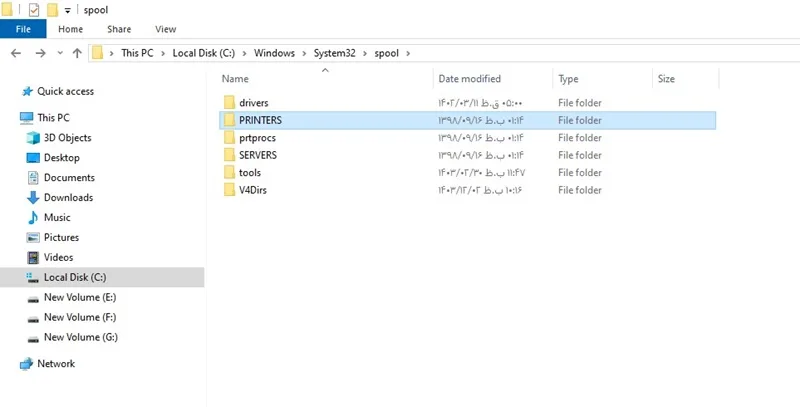
Task: Click Properties checkmark icon in title bar
Action: pyautogui.click(x=34, y=10)
